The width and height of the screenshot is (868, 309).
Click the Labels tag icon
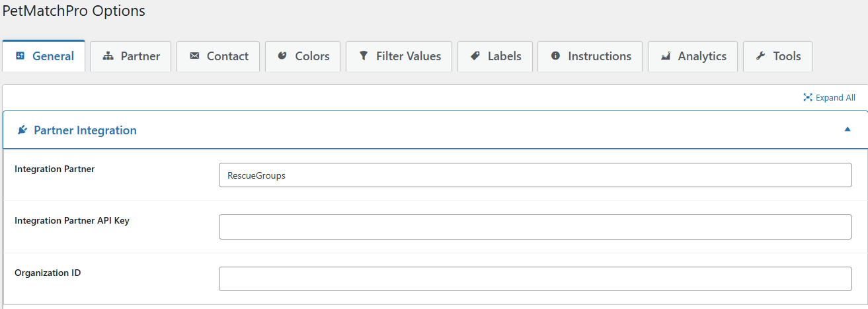tap(475, 56)
